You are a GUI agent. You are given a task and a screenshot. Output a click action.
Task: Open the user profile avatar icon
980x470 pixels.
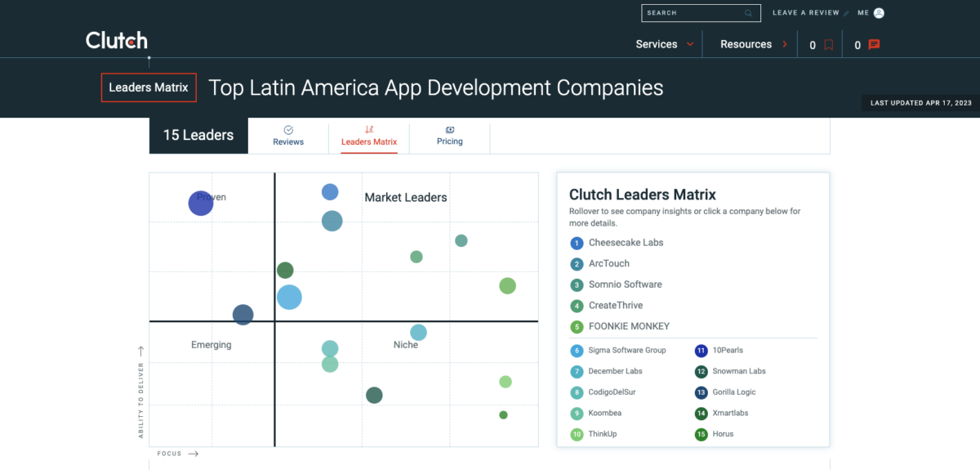click(x=879, y=13)
